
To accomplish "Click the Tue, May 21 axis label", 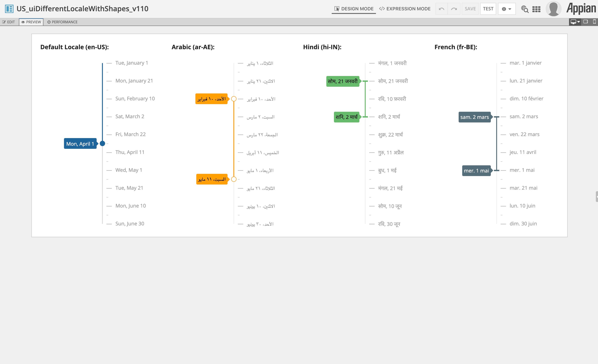I will pos(129,188).
